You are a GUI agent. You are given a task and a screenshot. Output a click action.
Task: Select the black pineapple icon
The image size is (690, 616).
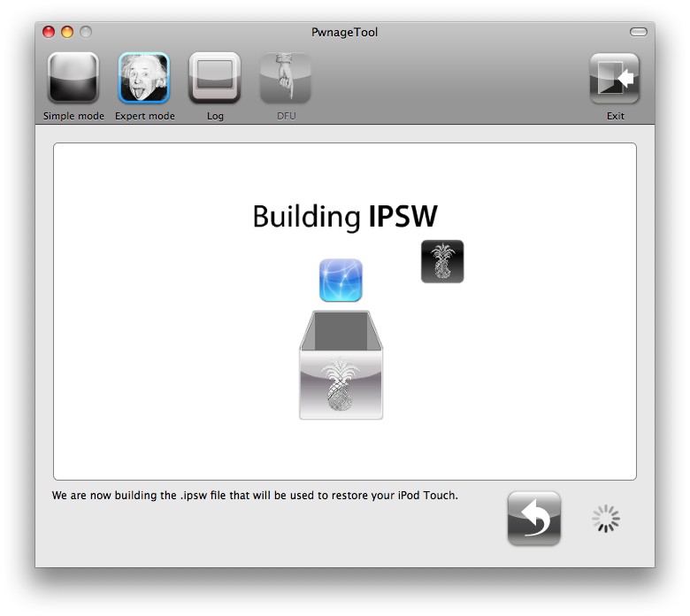point(442,262)
